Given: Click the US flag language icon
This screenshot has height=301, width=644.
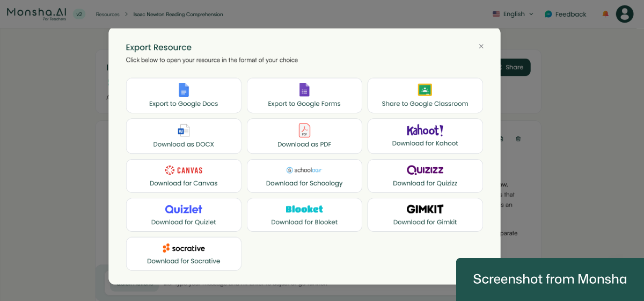Looking at the screenshot, I should pyautogui.click(x=496, y=14).
